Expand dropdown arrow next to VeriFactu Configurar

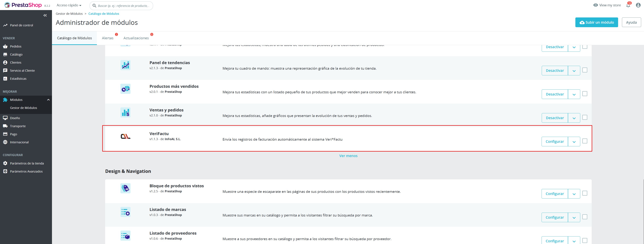click(574, 142)
